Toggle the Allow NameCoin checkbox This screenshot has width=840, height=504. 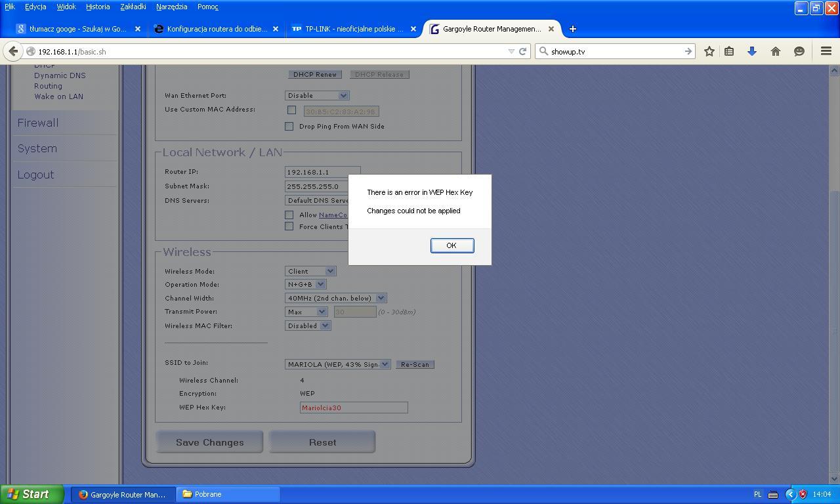coord(289,215)
